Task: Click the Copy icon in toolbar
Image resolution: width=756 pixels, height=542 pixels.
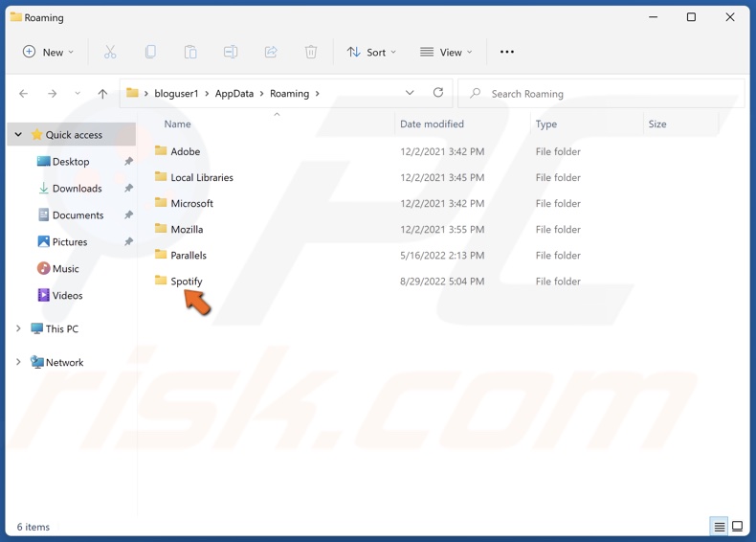Action: tap(150, 52)
